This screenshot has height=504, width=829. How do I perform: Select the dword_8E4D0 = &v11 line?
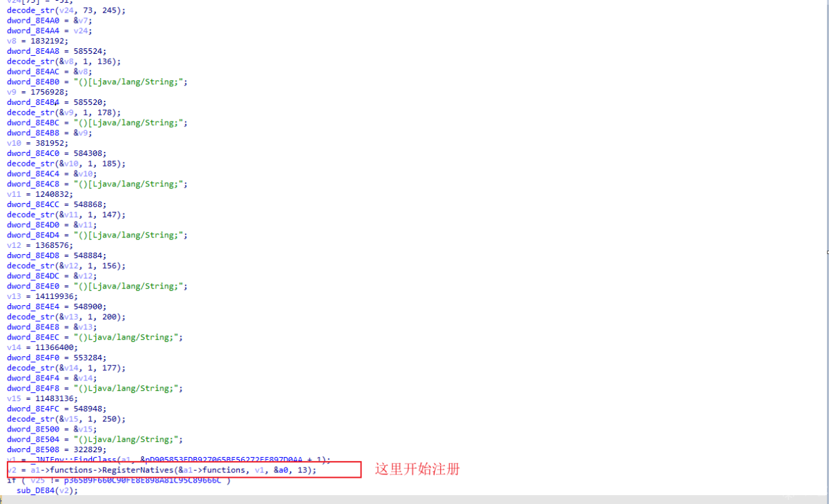point(50,225)
